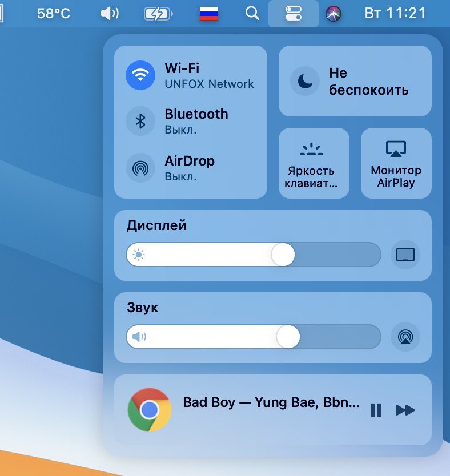Click the Дисплей heading
Image resolution: width=450 pixels, height=476 pixels.
[x=156, y=225]
